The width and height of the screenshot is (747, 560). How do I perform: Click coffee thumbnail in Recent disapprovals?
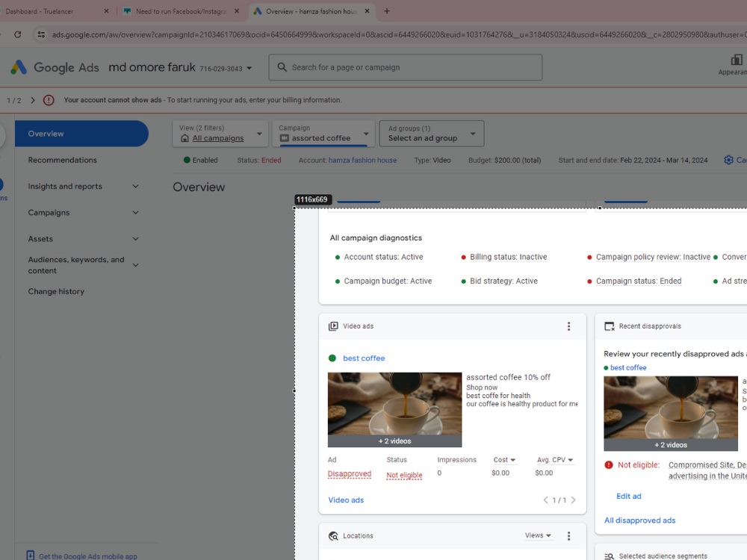pyautogui.click(x=671, y=414)
